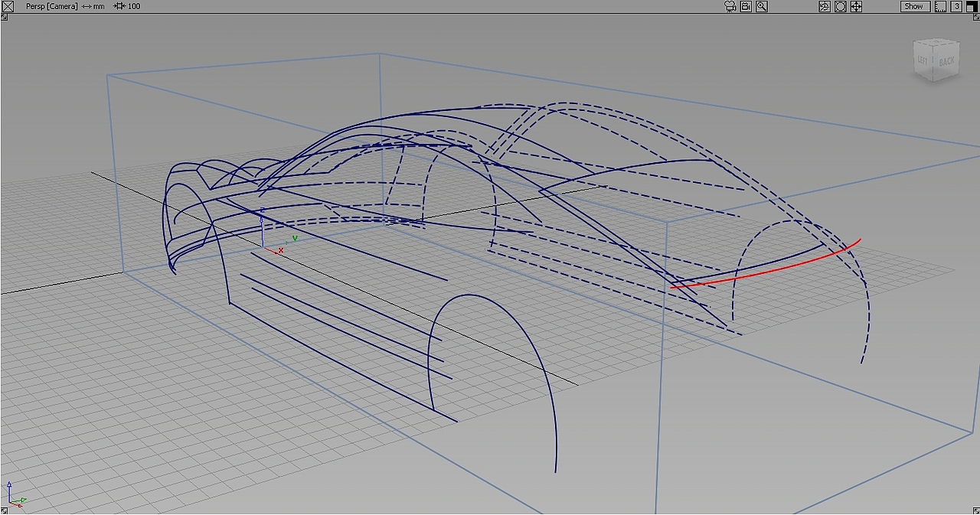
Task: Activate the zoom magnifier tool
Action: pyautogui.click(x=761, y=6)
